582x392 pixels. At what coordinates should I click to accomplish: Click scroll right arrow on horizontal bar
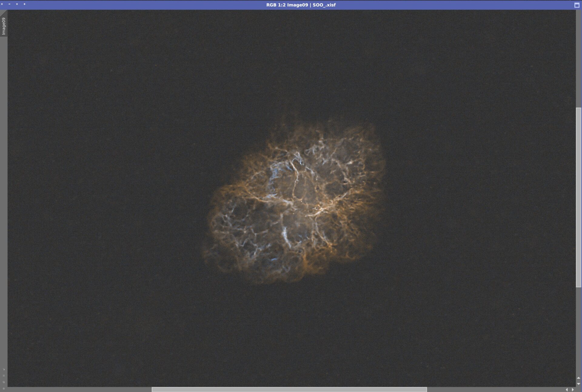coord(573,390)
